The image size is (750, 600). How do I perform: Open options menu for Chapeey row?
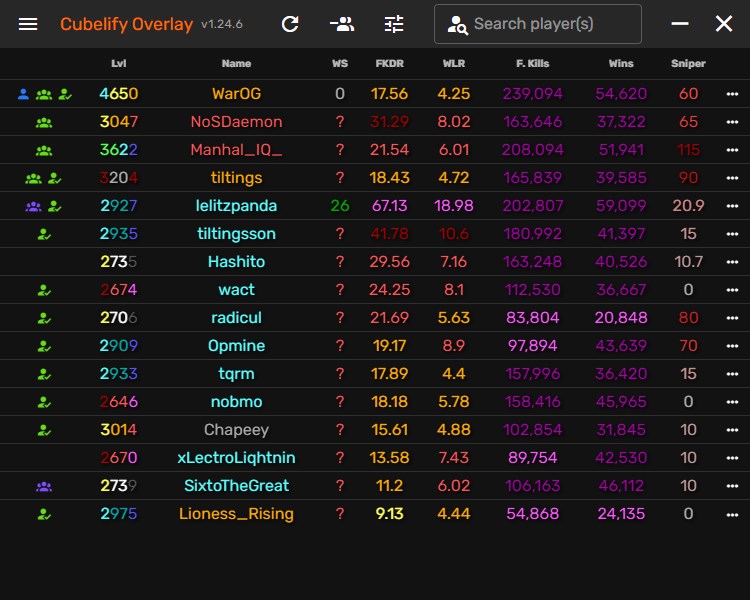732,430
